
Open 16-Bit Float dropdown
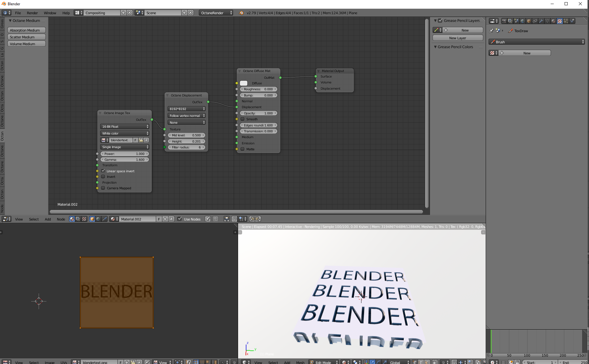tap(125, 126)
